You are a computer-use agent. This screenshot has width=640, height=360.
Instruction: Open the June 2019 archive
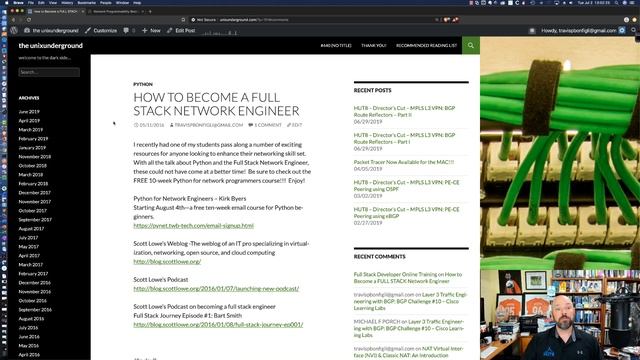tap(29, 111)
